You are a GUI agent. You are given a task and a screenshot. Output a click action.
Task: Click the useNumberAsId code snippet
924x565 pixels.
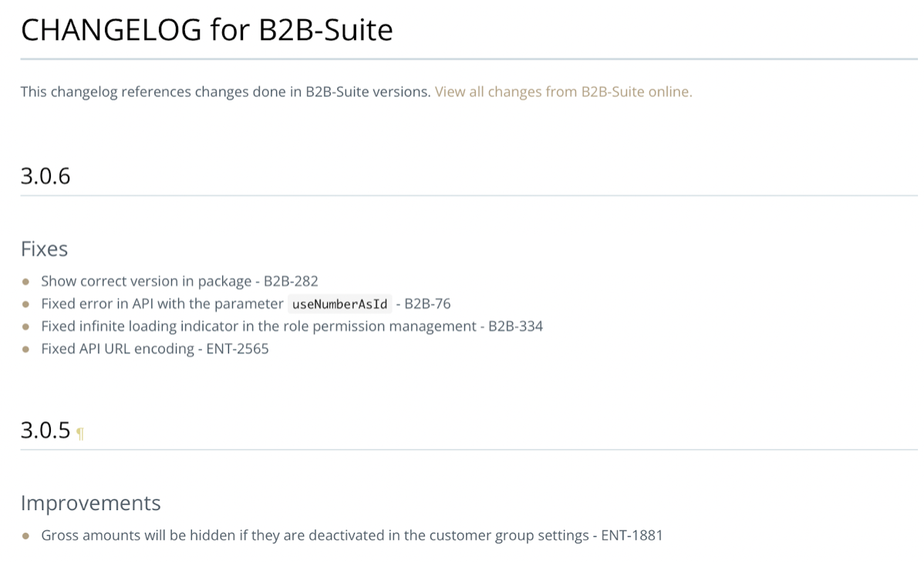[x=340, y=304]
